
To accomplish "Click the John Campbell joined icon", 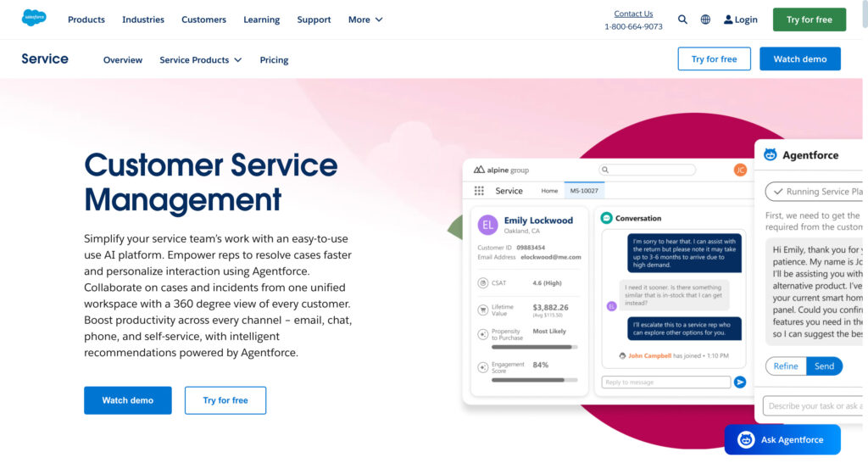I will click(x=622, y=356).
